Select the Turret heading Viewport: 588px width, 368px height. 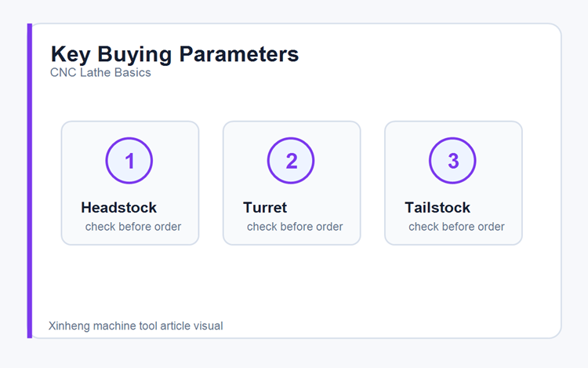(265, 207)
